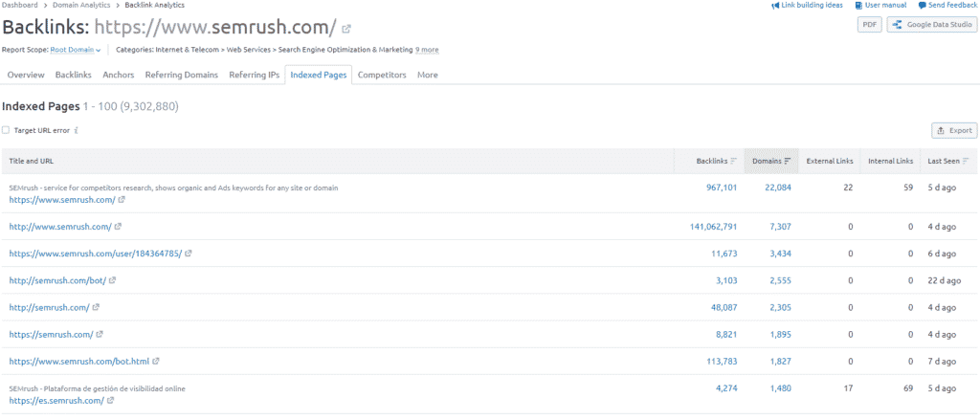The width and height of the screenshot is (980, 420).
Task: Click info icon beside Target URL error
Action: (x=75, y=131)
